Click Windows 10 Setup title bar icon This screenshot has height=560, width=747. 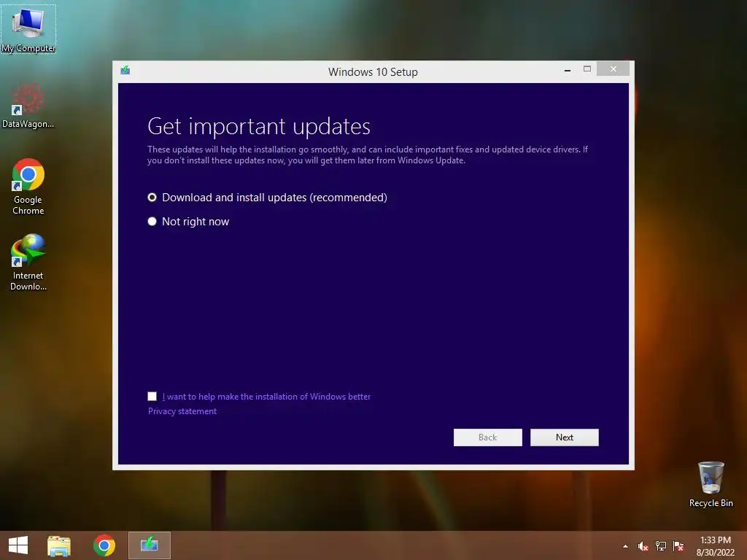click(125, 71)
